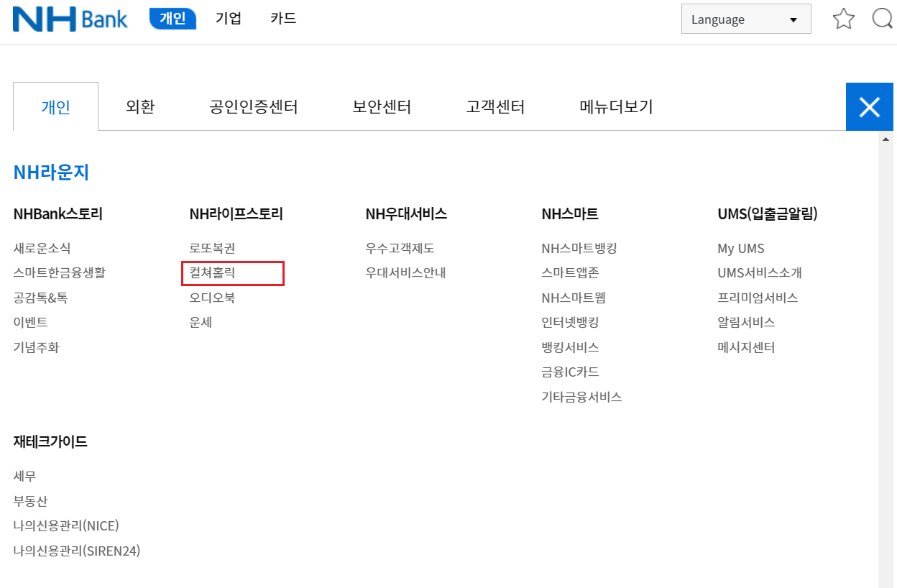Open the 공인인증센터 tab
The width and height of the screenshot is (897, 588).
(254, 107)
